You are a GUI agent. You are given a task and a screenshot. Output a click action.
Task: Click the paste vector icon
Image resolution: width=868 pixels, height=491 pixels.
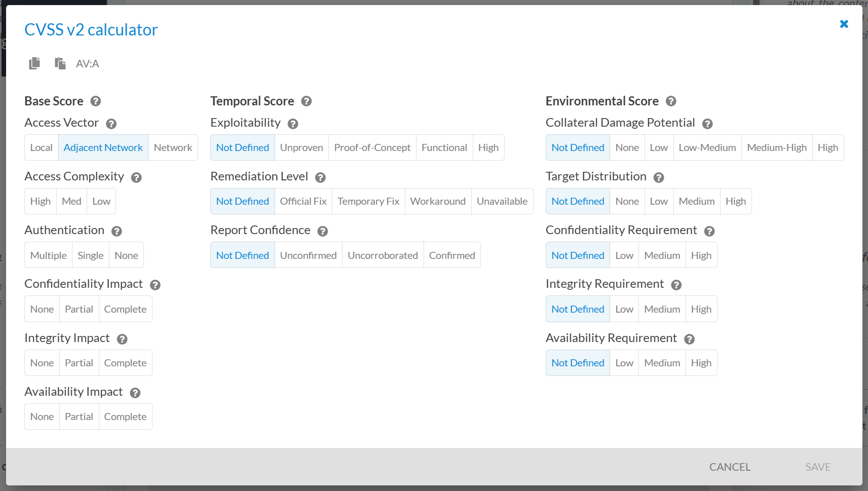(x=60, y=63)
